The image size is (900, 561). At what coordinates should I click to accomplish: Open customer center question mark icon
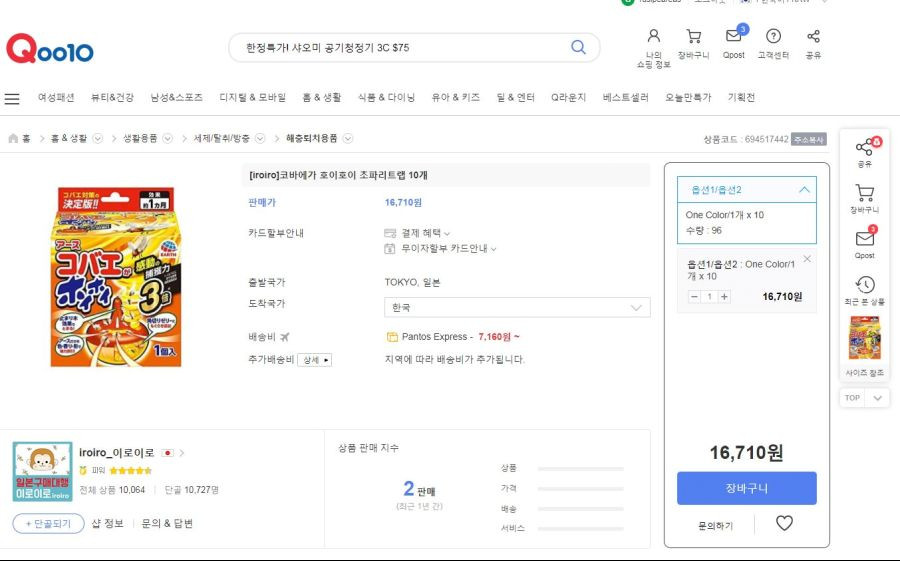pos(773,36)
